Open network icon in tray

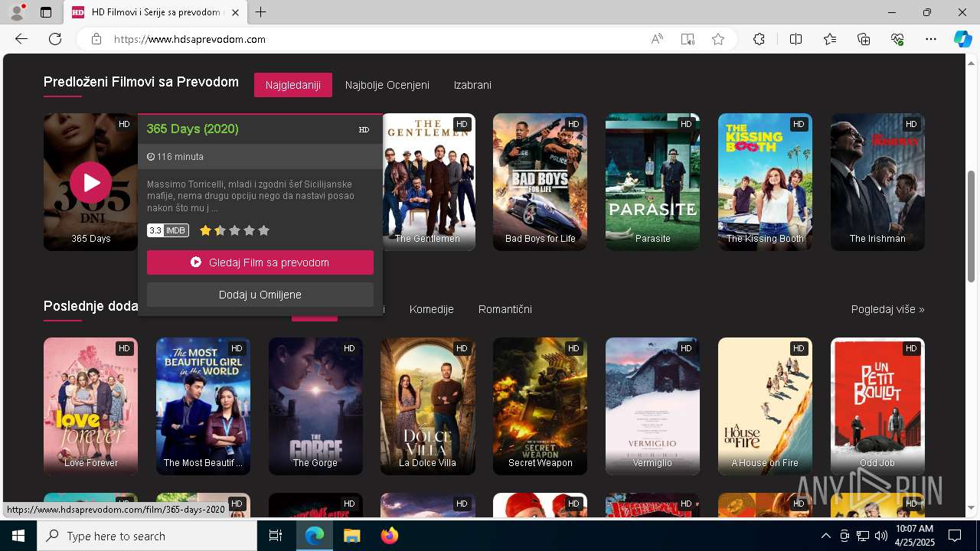862,536
